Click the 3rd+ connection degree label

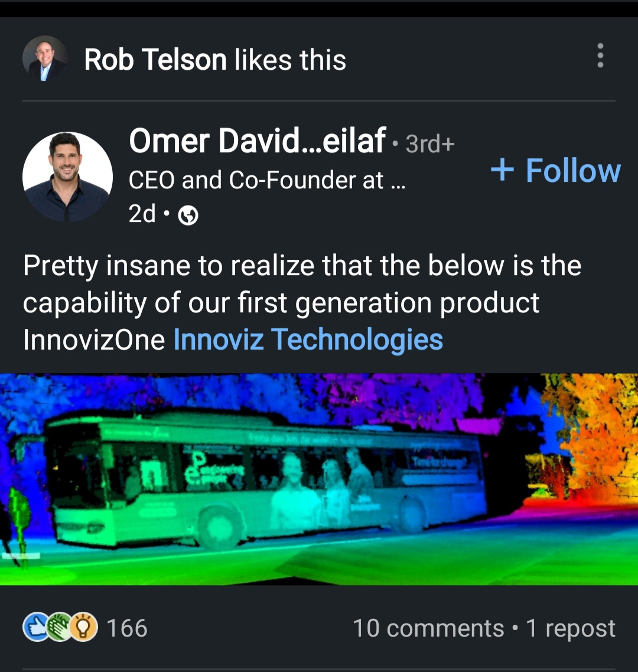coord(429,143)
